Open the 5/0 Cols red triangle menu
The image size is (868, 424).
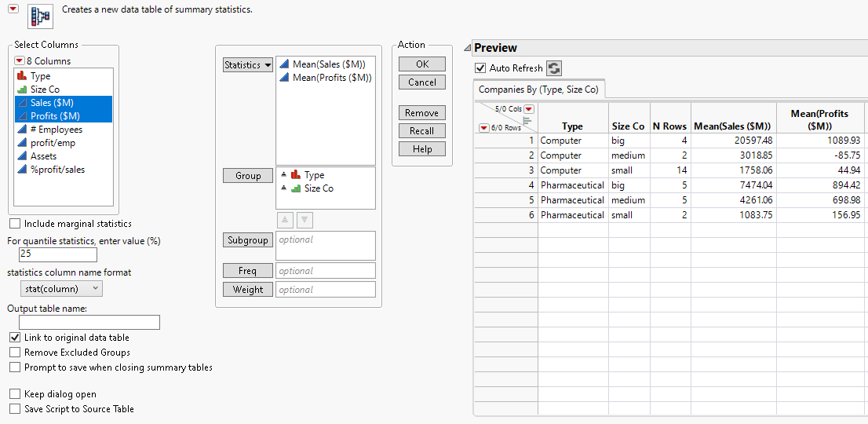(529, 108)
